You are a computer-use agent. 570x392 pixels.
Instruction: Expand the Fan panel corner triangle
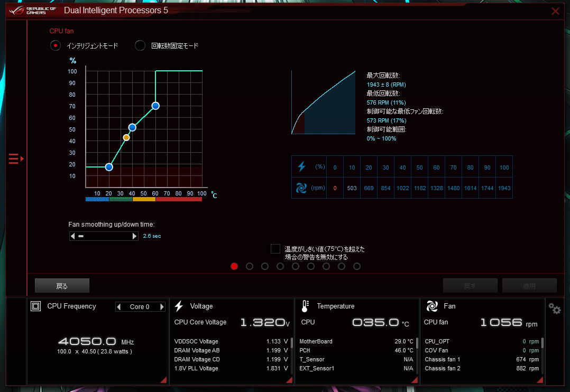click(540, 380)
